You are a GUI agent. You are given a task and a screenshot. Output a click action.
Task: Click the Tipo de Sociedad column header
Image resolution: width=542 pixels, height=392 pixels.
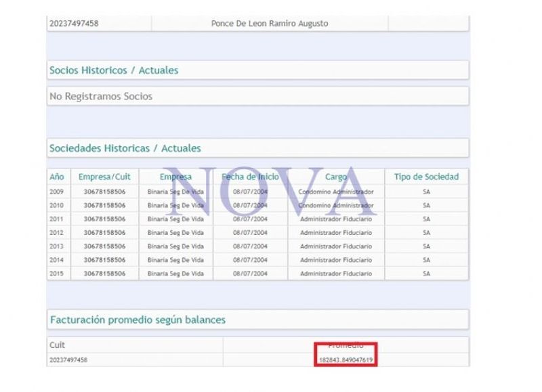pyautogui.click(x=426, y=177)
